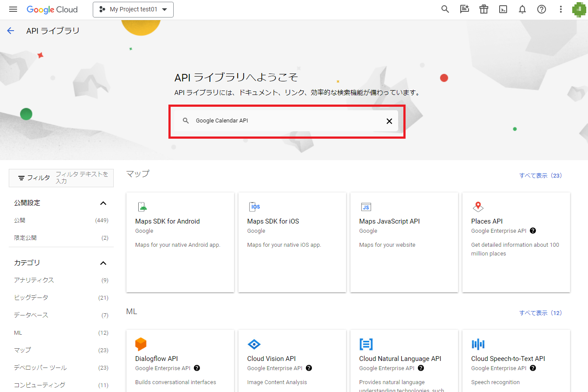Open the Maps SDK for Android card
Image resolution: width=588 pixels, height=392 pixels.
[x=180, y=242]
